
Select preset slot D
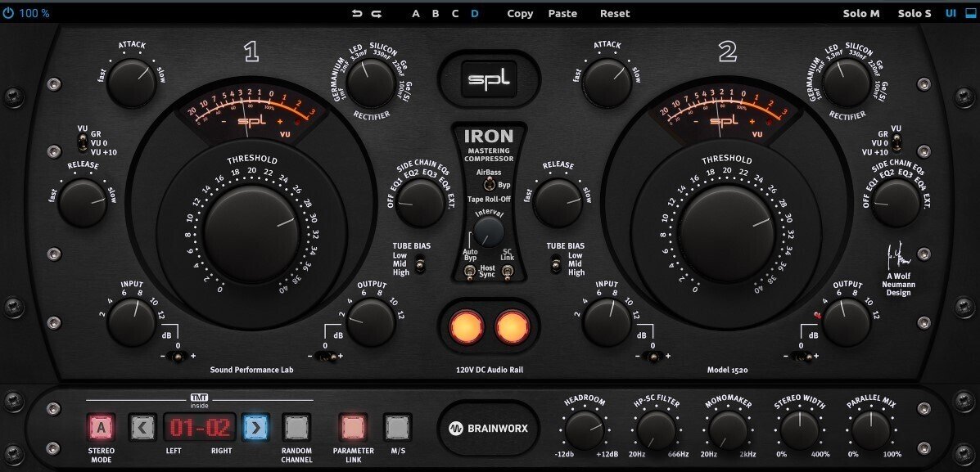point(474,13)
